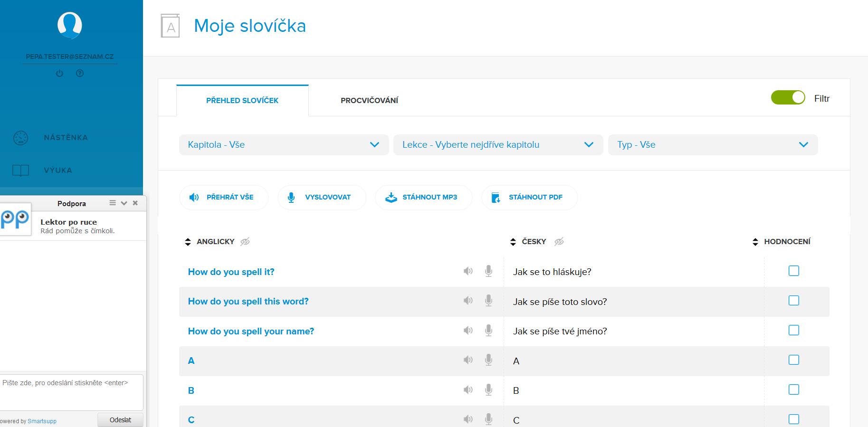
Task: Open the support chat menu icon
Action: tap(113, 203)
